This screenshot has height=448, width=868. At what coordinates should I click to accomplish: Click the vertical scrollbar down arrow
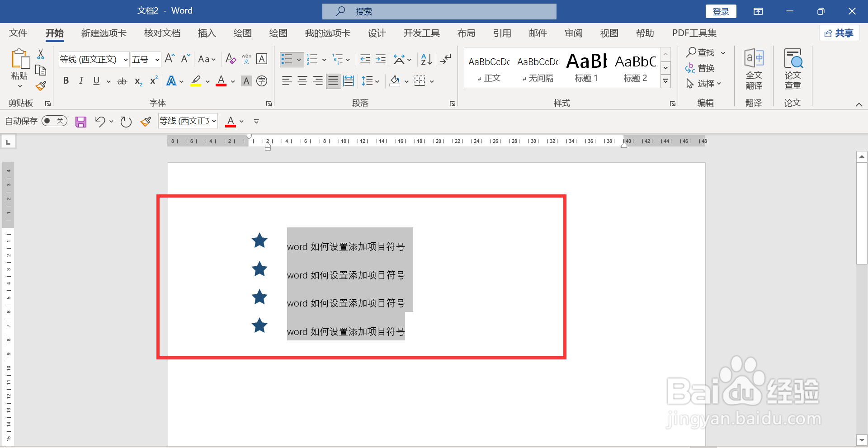862,439
